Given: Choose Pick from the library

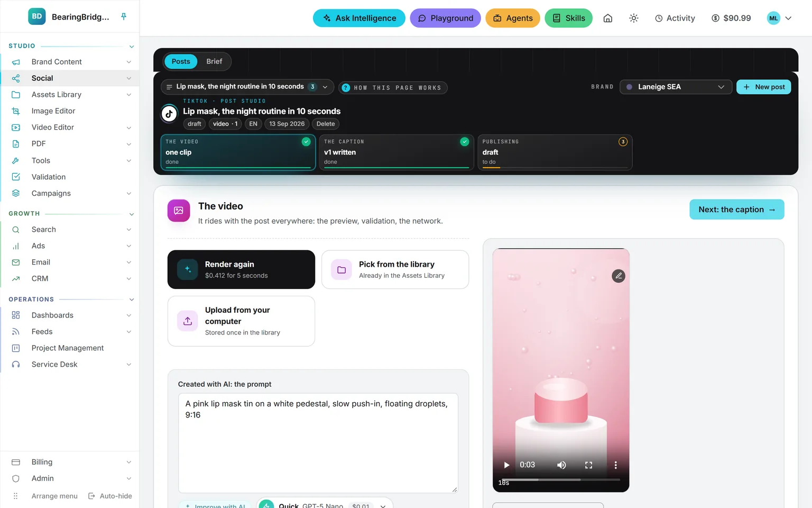Looking at the screenshot, I should (x=395, y=269).
